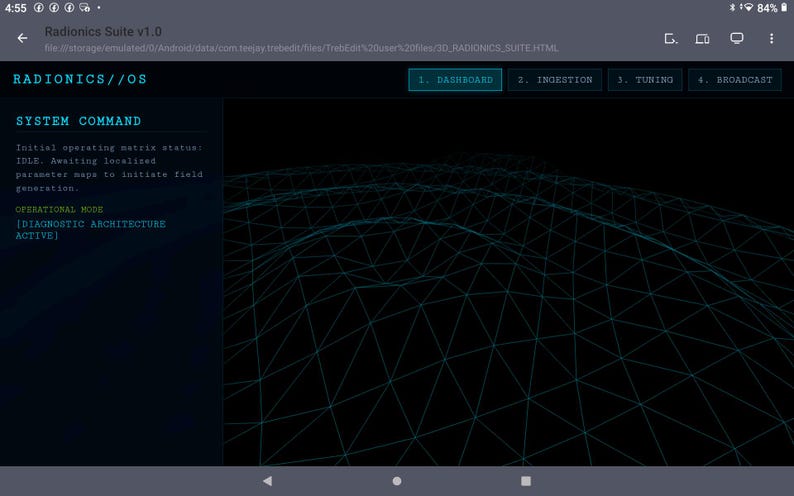
Task: Tap the Android recent apps square button
Action: [526, 481]
